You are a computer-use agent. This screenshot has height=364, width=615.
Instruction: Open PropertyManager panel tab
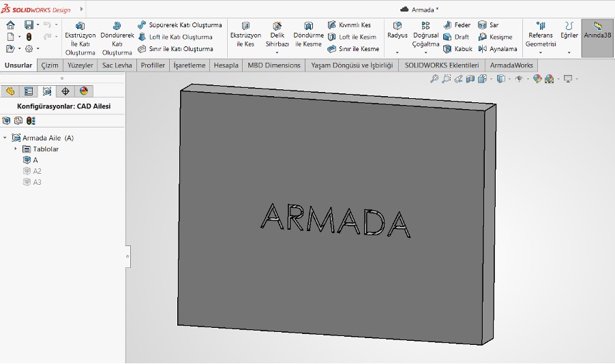(28, 91)
